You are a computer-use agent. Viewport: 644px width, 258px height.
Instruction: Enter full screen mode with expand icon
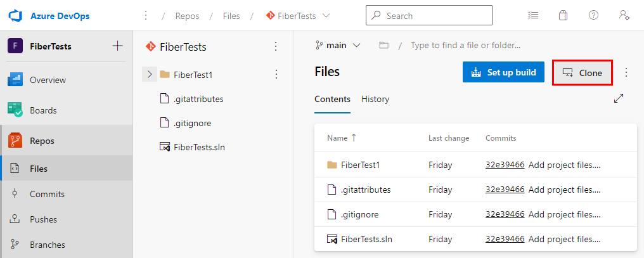point(619,98)
